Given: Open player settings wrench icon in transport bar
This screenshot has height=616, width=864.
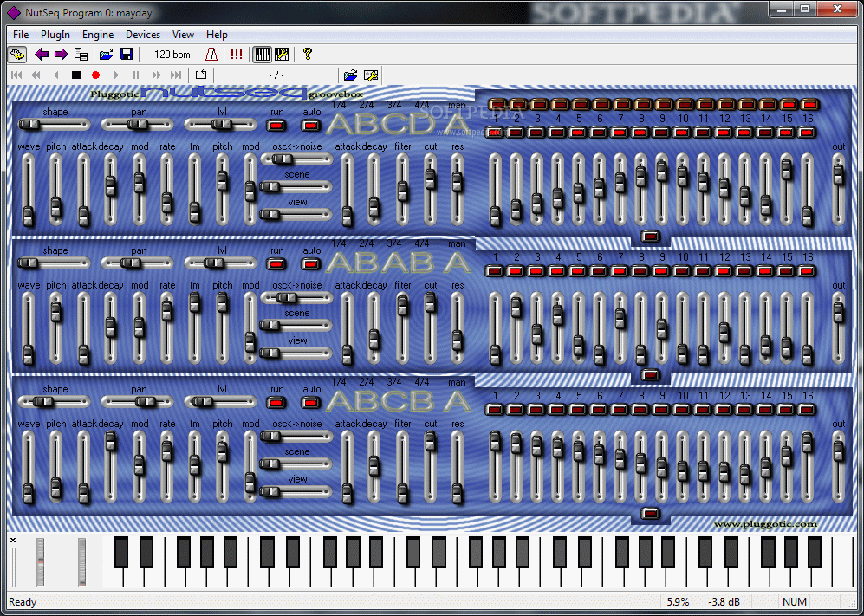Looking at the screenshot, I should (371, 75).
